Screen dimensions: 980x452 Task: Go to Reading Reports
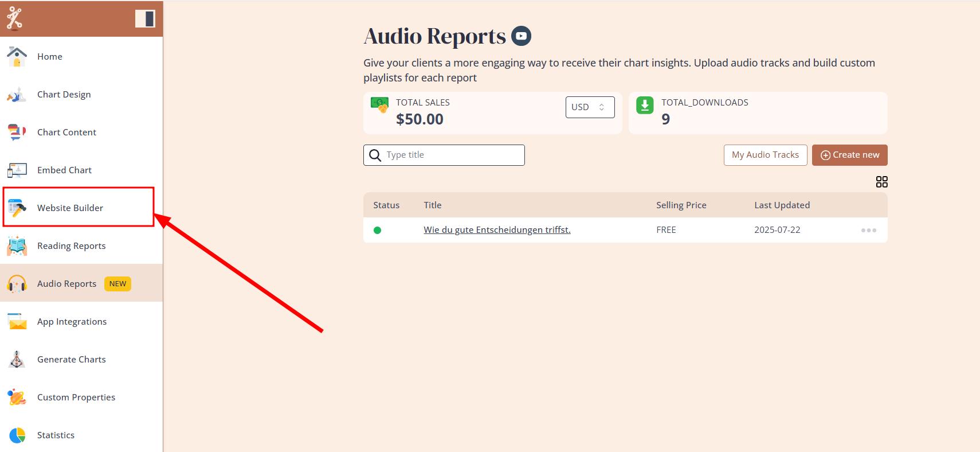pos(71,246)
